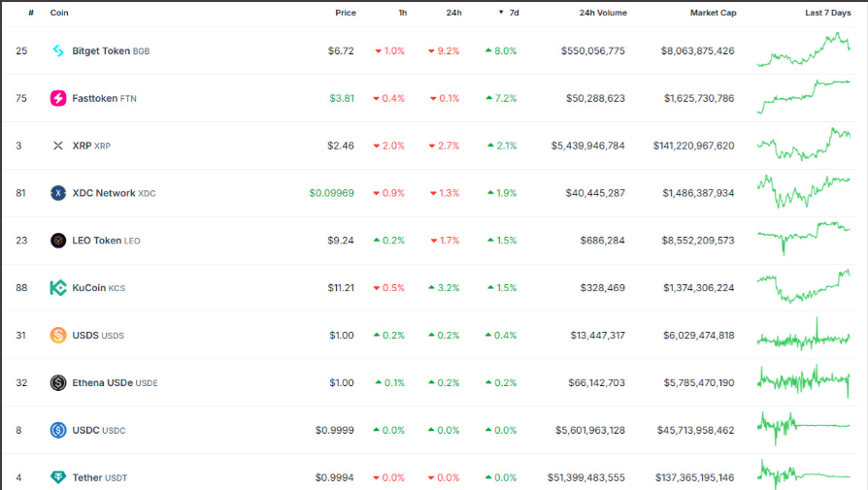Click the USDS orange coin logo
The image size is (868, 490).
tap(58, 335)
